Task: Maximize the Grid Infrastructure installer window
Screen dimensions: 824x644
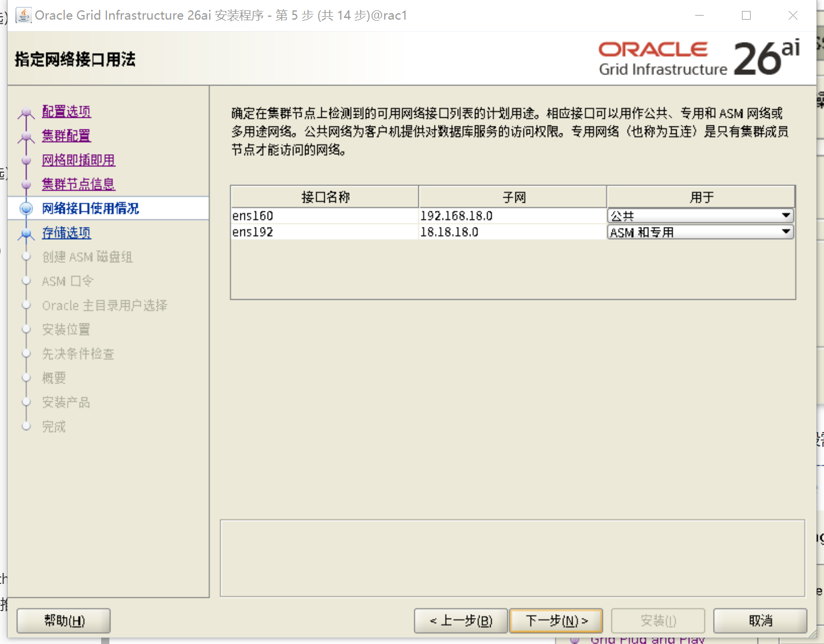Action: [x=746, y=16]
